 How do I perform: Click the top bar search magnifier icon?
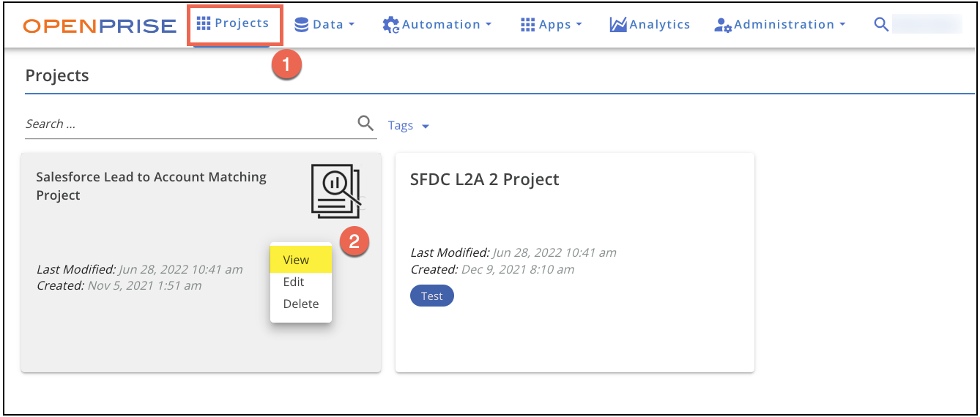881,24
